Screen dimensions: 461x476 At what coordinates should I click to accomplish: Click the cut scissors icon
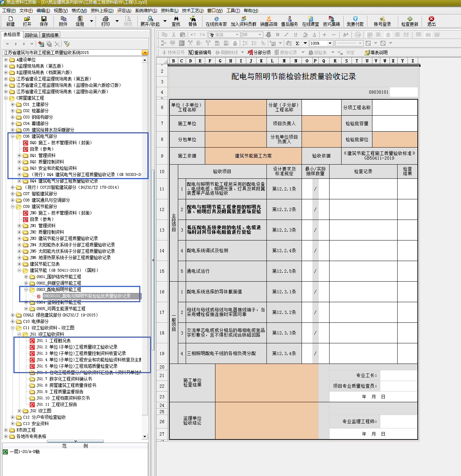point(174,34)
